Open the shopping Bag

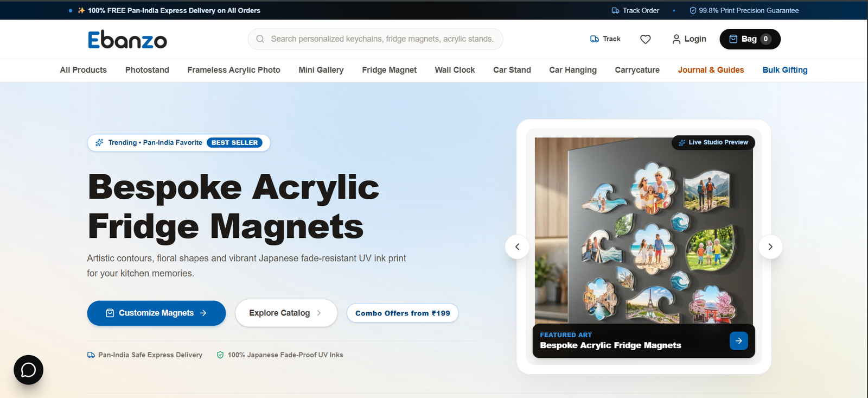(750, 39)
